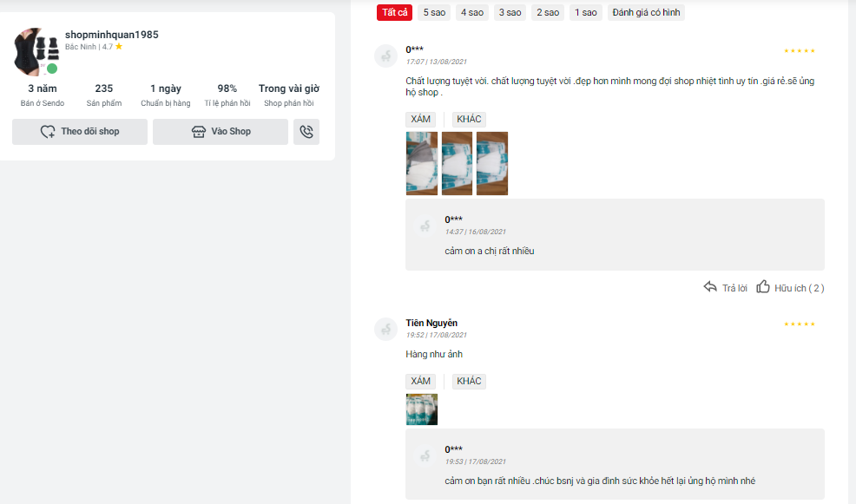
Task: Click the phone call icon button
Action: pos(306,132)
